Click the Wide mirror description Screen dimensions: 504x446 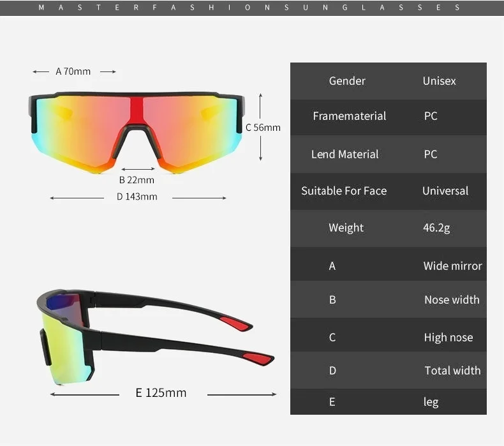[452, 266]
